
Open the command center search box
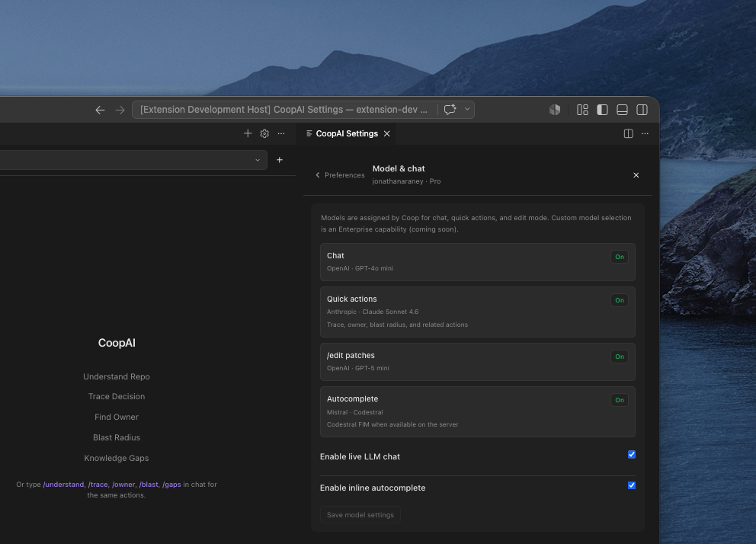pos(284,110)
